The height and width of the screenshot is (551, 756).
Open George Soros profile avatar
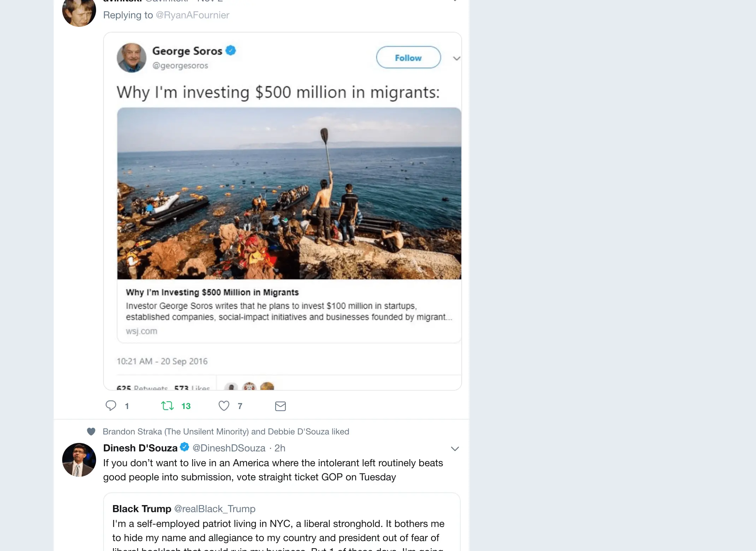point(131,58)
